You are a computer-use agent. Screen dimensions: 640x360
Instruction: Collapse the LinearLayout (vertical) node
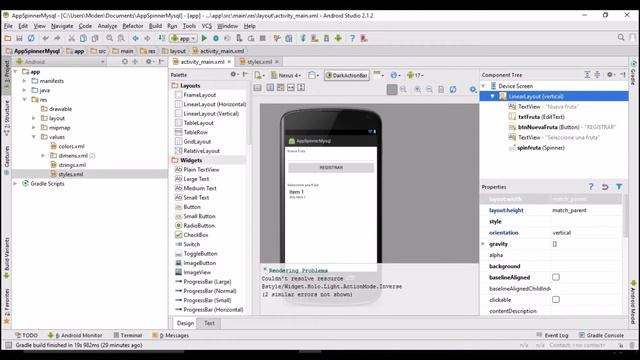493,96
